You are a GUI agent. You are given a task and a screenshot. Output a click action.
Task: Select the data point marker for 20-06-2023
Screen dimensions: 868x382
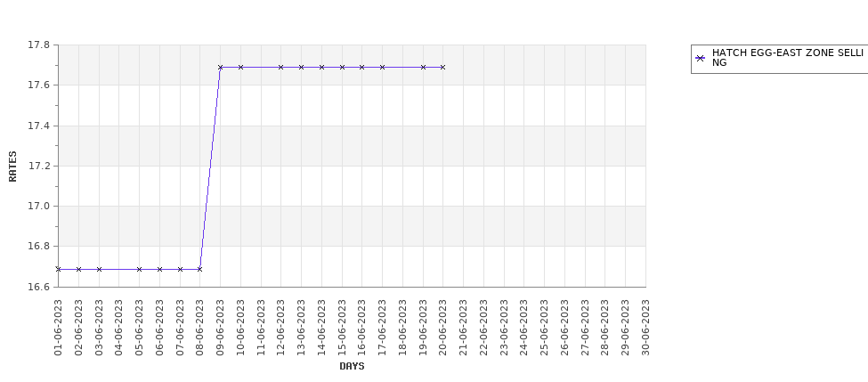pos(442,68)
